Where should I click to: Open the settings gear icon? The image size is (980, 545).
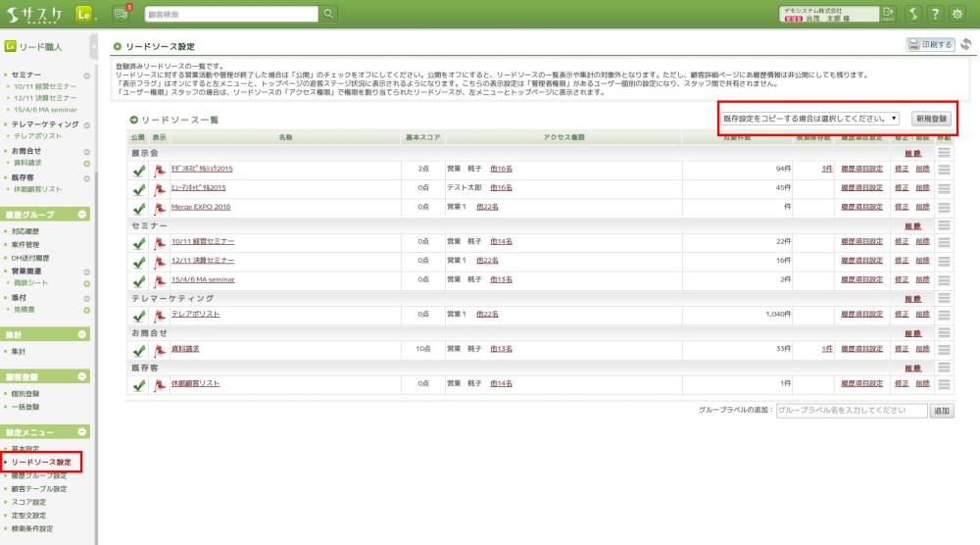point(958,14)
